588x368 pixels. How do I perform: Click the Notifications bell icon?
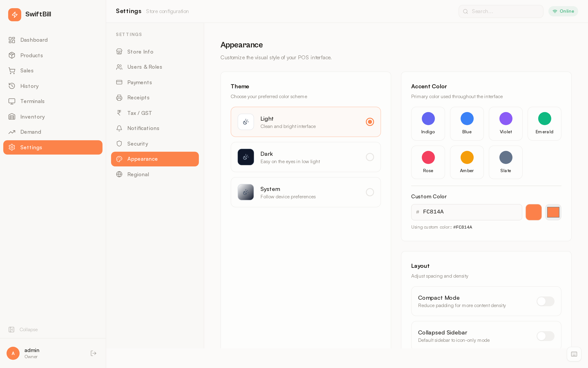(119, 128)
